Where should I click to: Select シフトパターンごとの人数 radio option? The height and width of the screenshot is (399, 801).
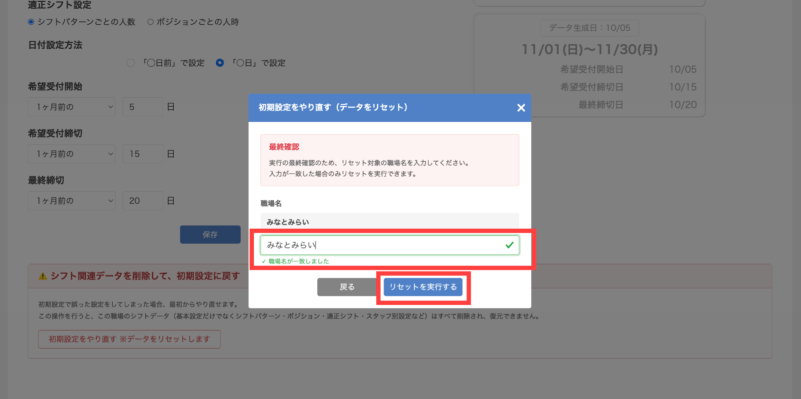point(31,22)
